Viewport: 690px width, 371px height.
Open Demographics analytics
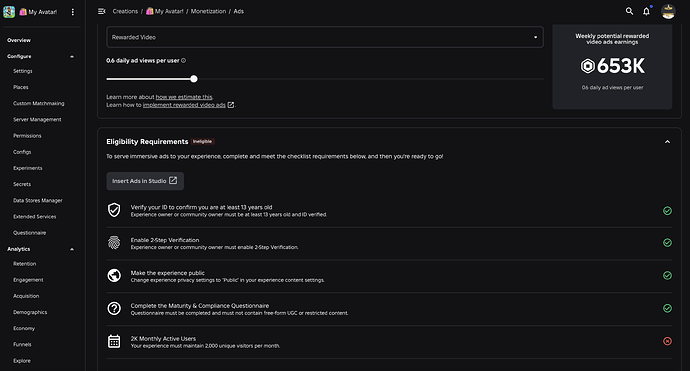30,312
